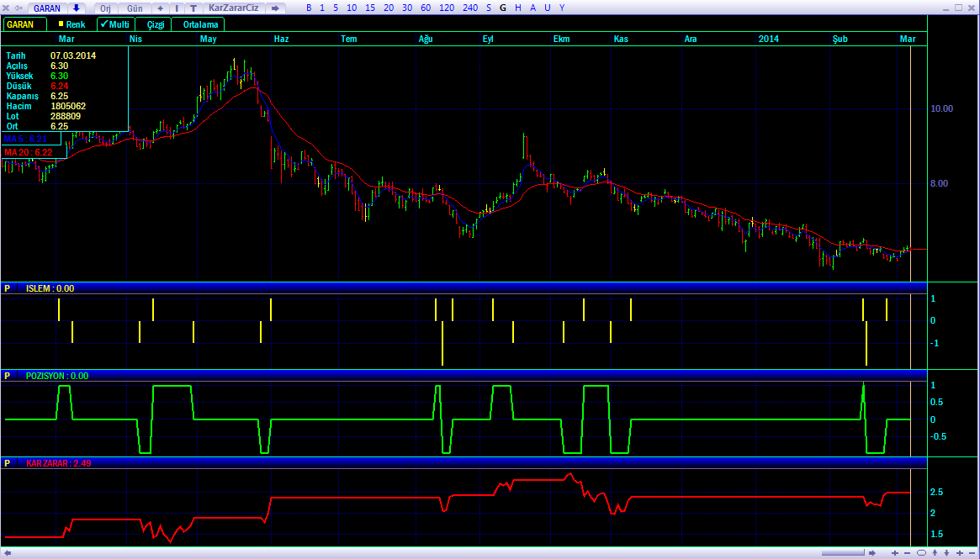Select the Y yearly timeframe button
Viewport: 980px width, 559px height.
click(x=562, y=8)
